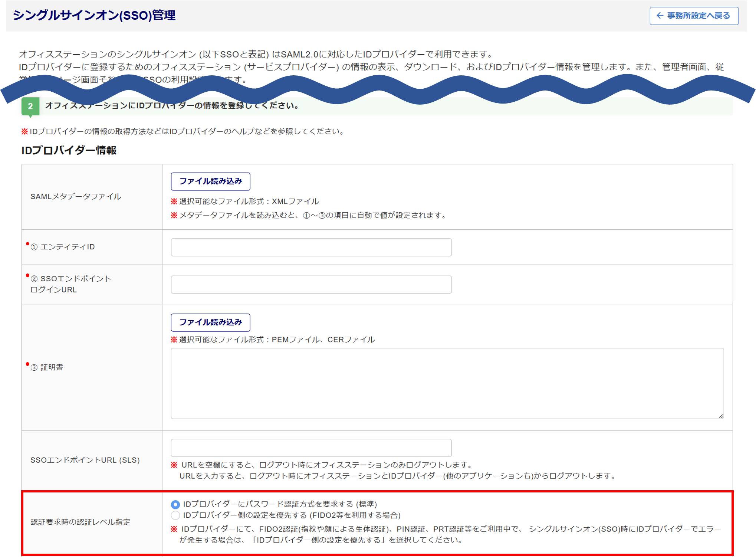Click inside the 証明書 text area

pos(447,383)
